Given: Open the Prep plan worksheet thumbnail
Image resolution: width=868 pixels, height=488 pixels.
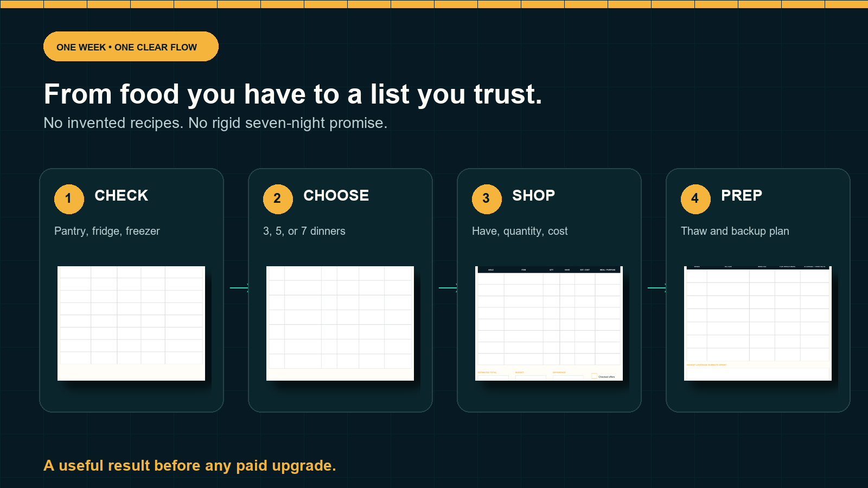Looking at the screenshot, I should [x=758, y=323].
